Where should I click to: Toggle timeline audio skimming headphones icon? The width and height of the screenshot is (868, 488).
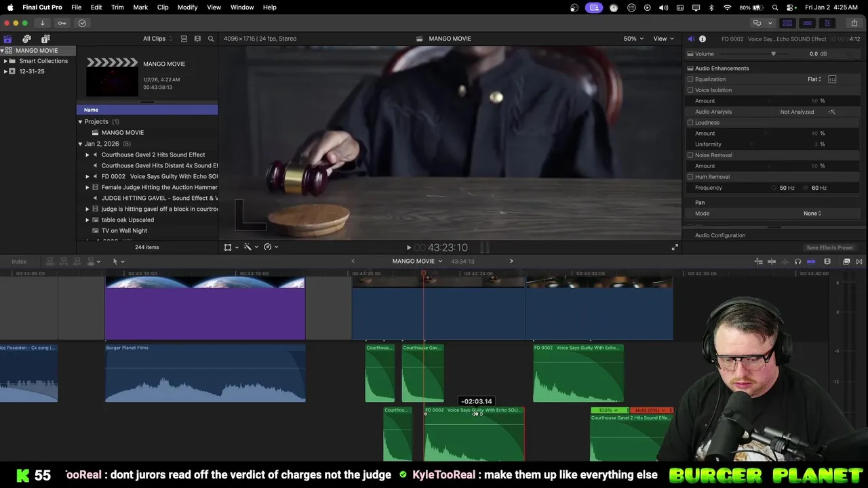click(x=797, y=262)
